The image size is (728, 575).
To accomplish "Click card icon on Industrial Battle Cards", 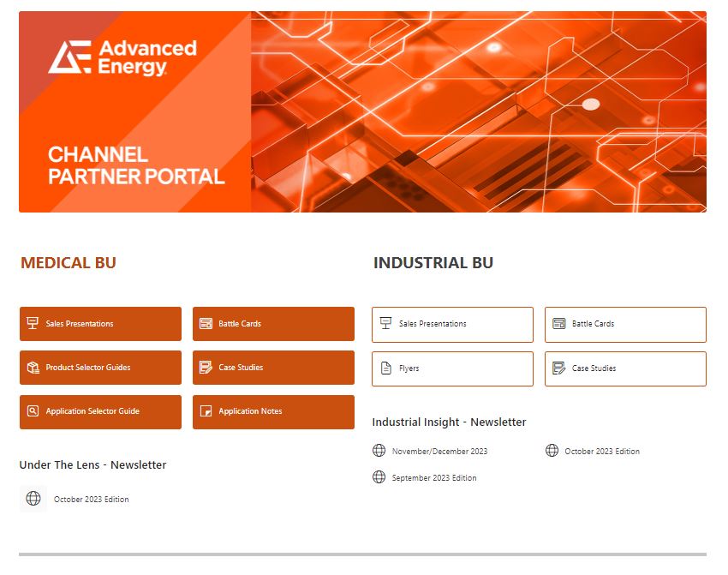I will pyautogui.click(x=559, y=323).
